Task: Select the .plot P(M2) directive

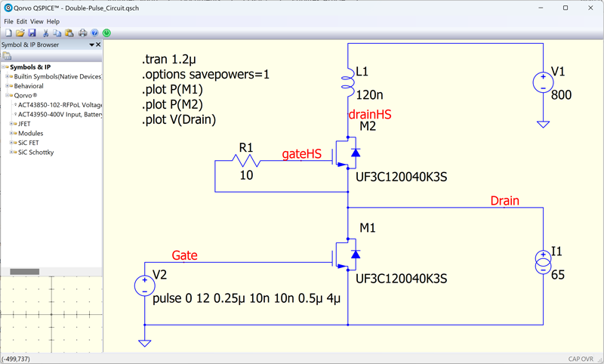Action: point(173,104)
